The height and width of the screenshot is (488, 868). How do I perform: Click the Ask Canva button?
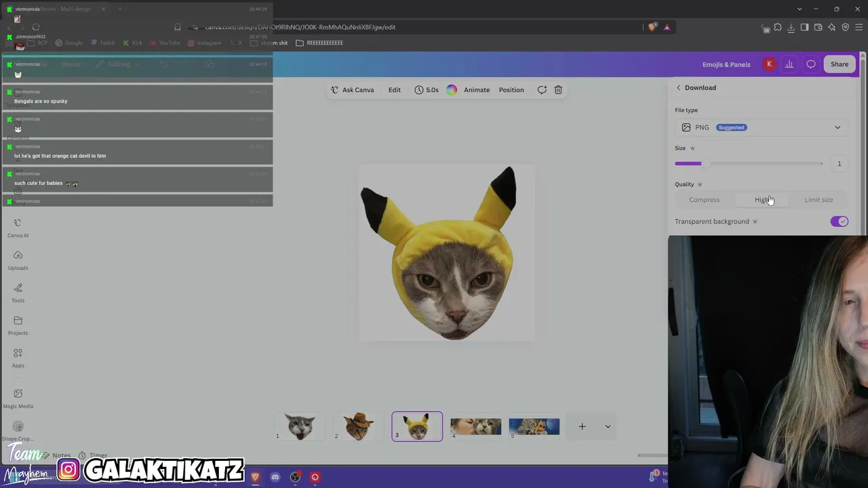pyautogui.click(x=352, y=89)
